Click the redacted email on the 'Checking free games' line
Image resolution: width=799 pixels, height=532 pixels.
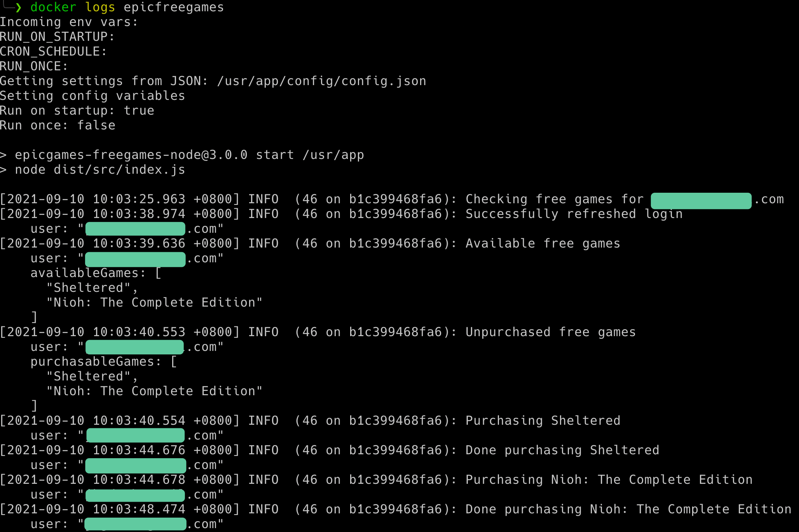[701, 201]
